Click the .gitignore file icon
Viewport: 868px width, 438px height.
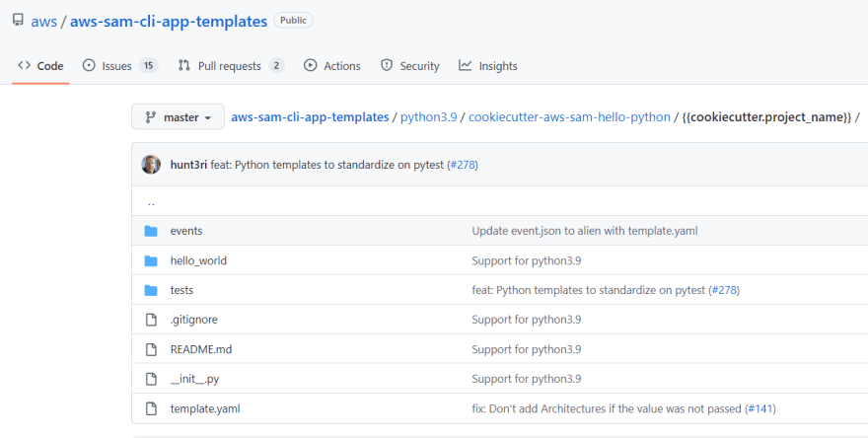[151, 320]
